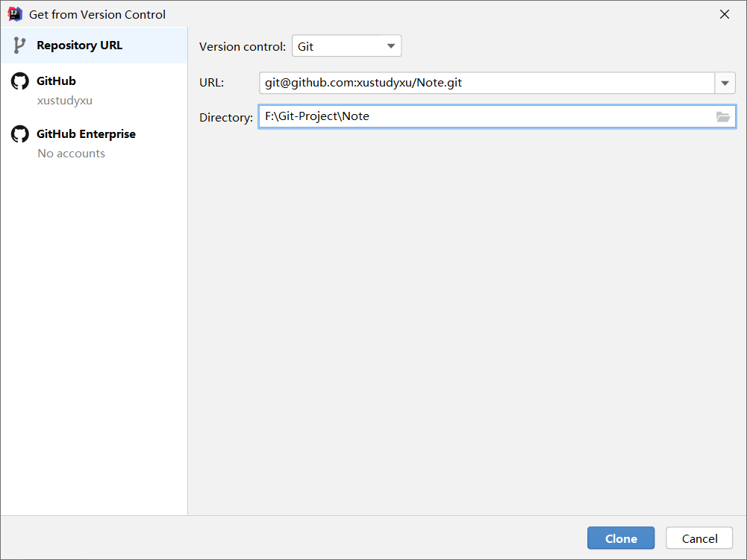The width and height of the screenshot is (747, 560).
Task: Click the IntelliJ IDEA title bar icon
Action: click(x=15, y=14)
